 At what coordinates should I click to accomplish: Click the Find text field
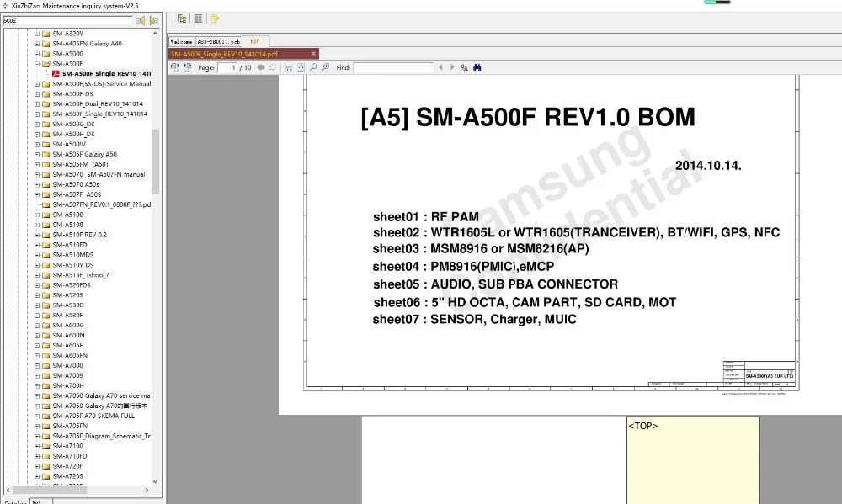393,67
